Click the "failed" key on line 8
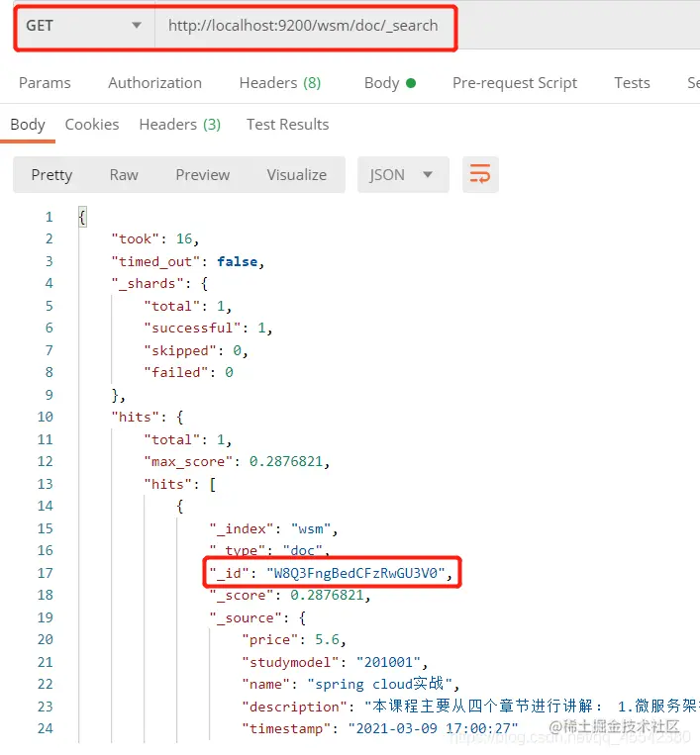700x755 pixels. tap(176, 373)
